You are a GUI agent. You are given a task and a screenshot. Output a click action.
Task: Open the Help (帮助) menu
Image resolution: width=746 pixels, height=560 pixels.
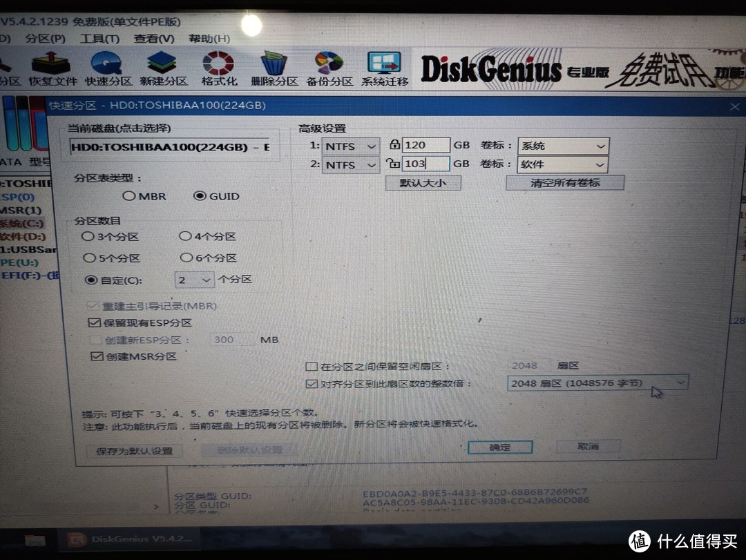click(209, 39)
